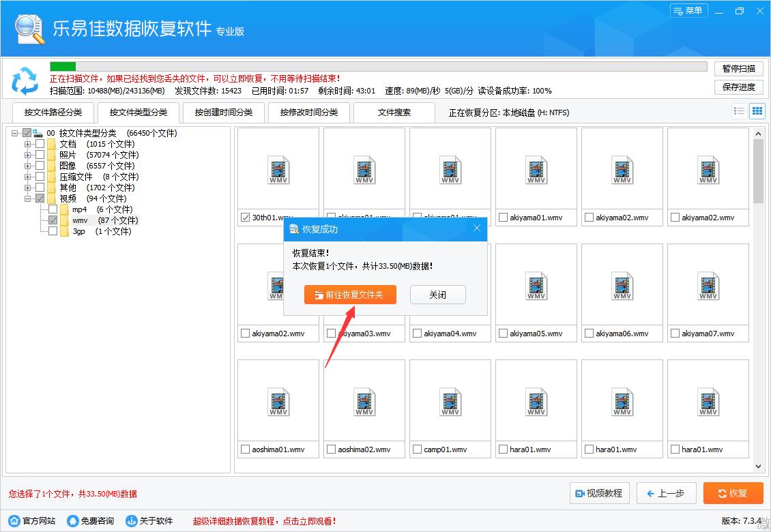Open the 菜单 in the title bar

click(x=688, y=11)
